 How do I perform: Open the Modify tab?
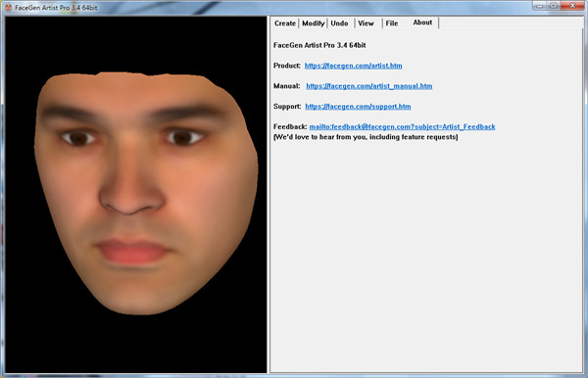(x=314, y=24)
